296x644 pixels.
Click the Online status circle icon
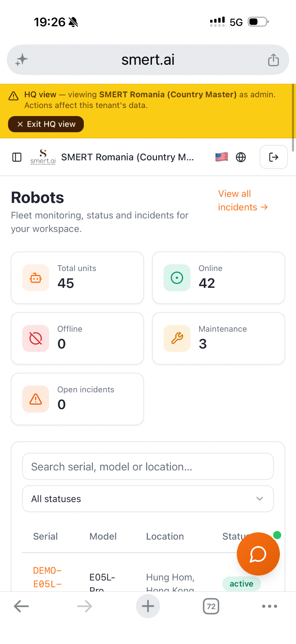[177, 278]
